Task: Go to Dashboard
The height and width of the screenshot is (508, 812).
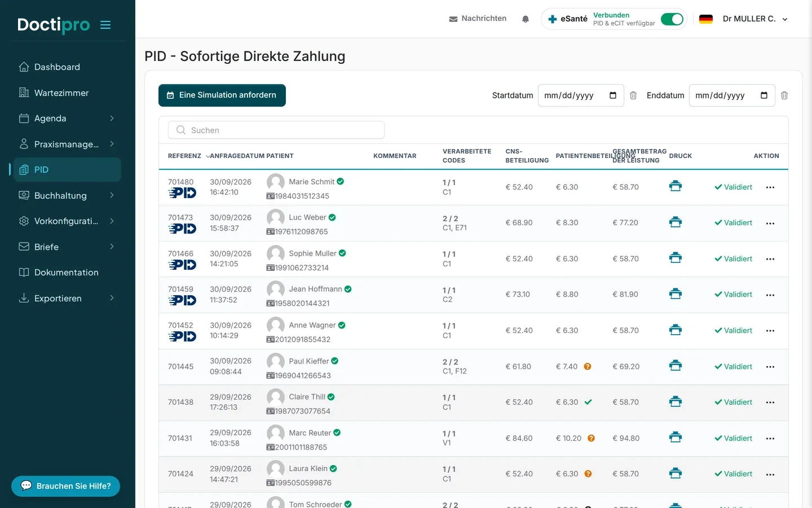Action: [67, 67]
